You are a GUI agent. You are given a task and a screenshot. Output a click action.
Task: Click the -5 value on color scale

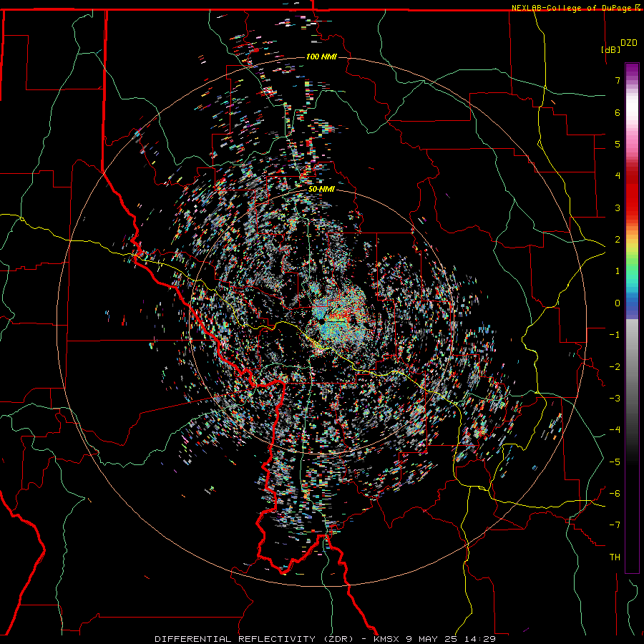click(615, 462)
